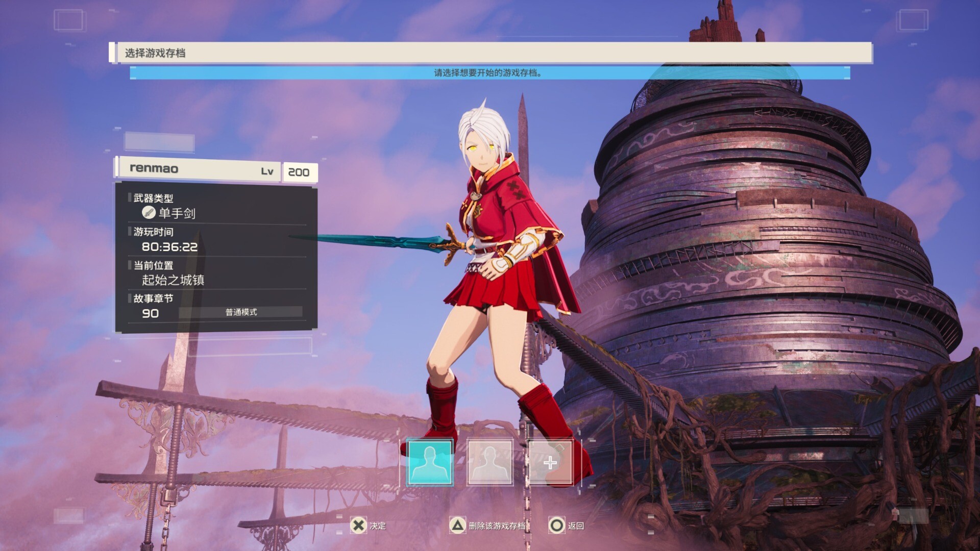Click the play time 80:36:22
The height and width of the screenshot is (551, 980).
tap(169, 247)
